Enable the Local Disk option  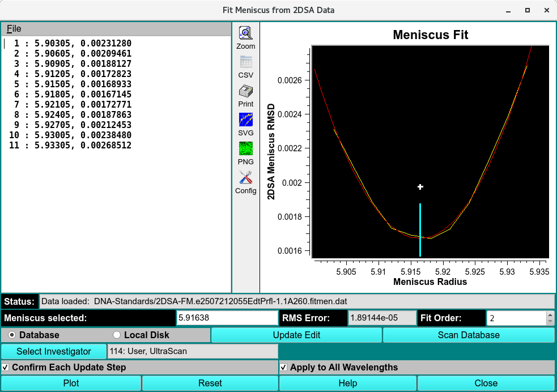[117, 335]
